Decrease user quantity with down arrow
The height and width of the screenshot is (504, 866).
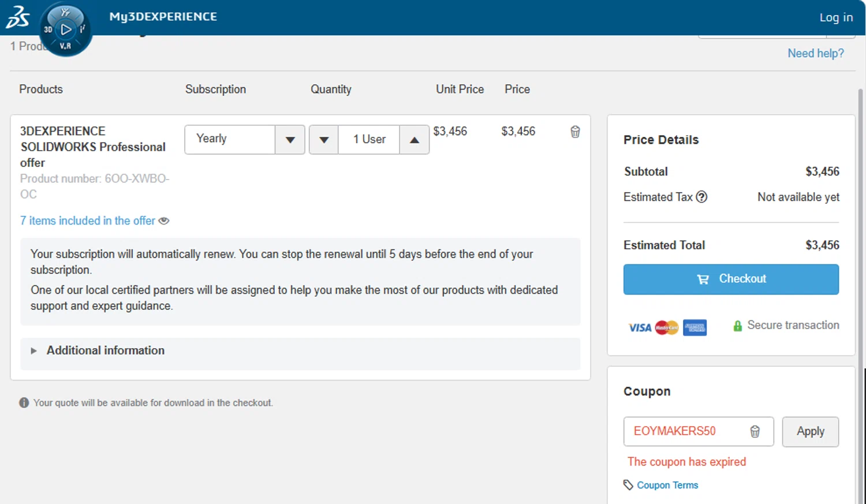point(324,140)
